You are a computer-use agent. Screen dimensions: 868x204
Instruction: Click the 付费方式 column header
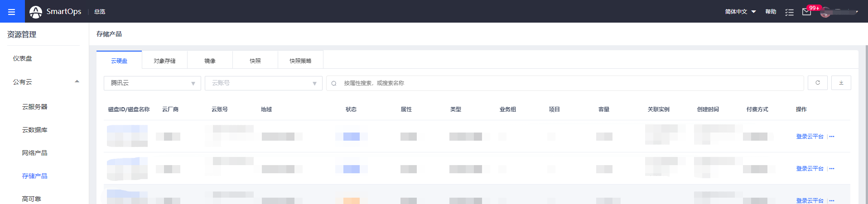(x=757, y=109)
